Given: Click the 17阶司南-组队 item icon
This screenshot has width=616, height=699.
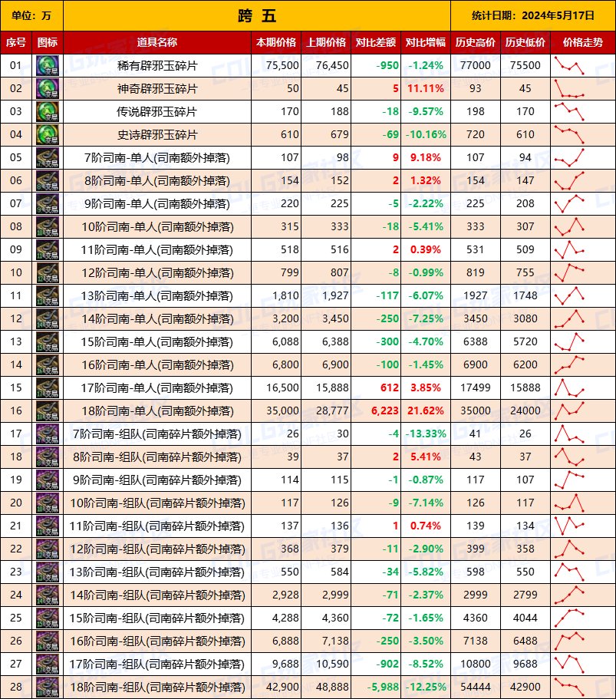Looking at the screenshot, I should pos(48,664).
